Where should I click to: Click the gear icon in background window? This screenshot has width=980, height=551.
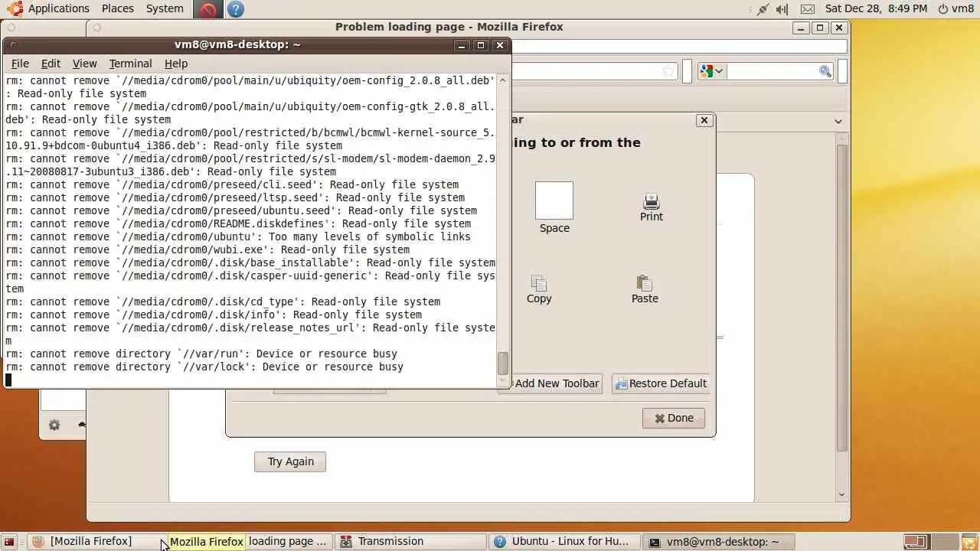[x=54, y=425]
